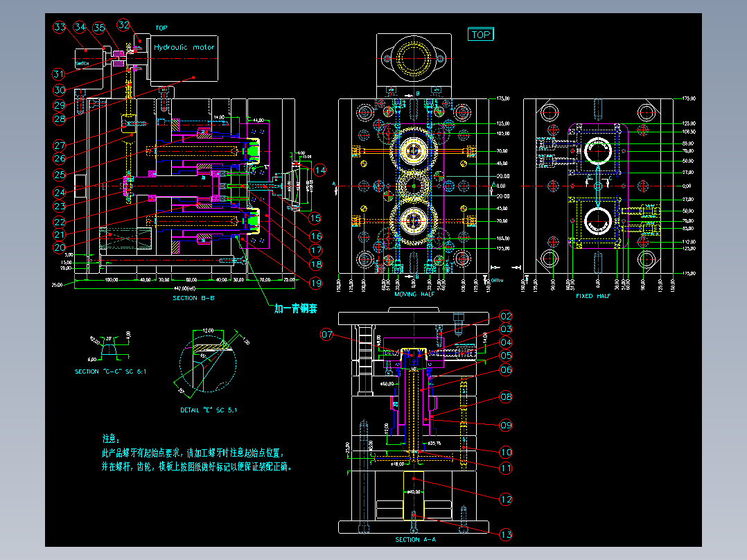The height and width of the screenshot is (560, 747).
Task: Select the boxed cyan 'TOP' label
Action: [x=480, y=35]
